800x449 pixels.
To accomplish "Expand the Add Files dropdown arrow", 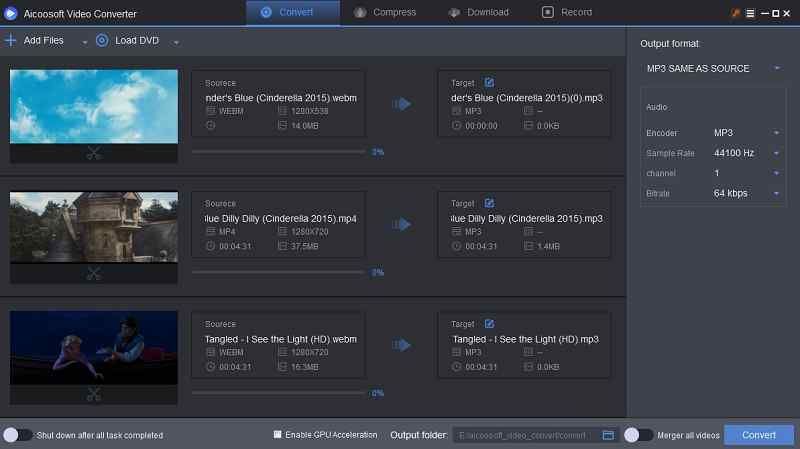I will pyautogui.click(x=85, y=42).
